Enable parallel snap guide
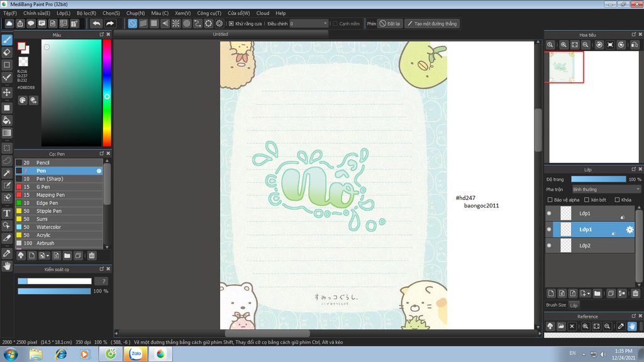The width and height of the screenshot is (644, 362). (x=143, y=23)
